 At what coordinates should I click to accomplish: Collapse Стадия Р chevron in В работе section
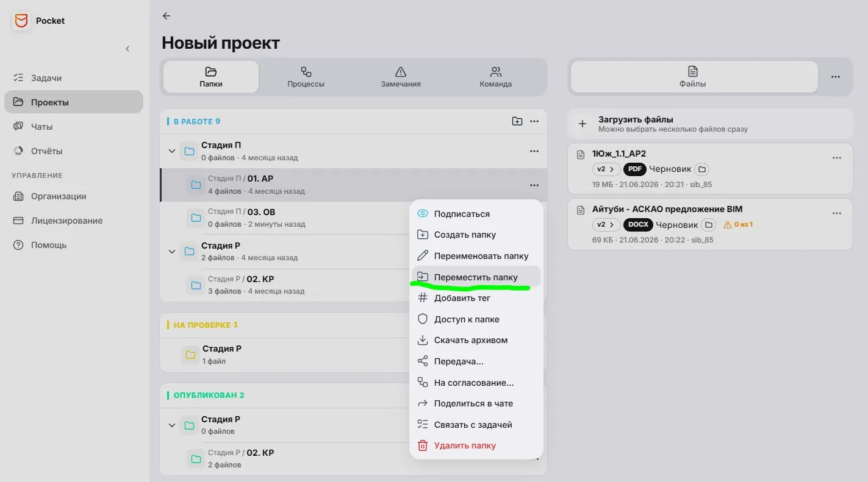172,252
